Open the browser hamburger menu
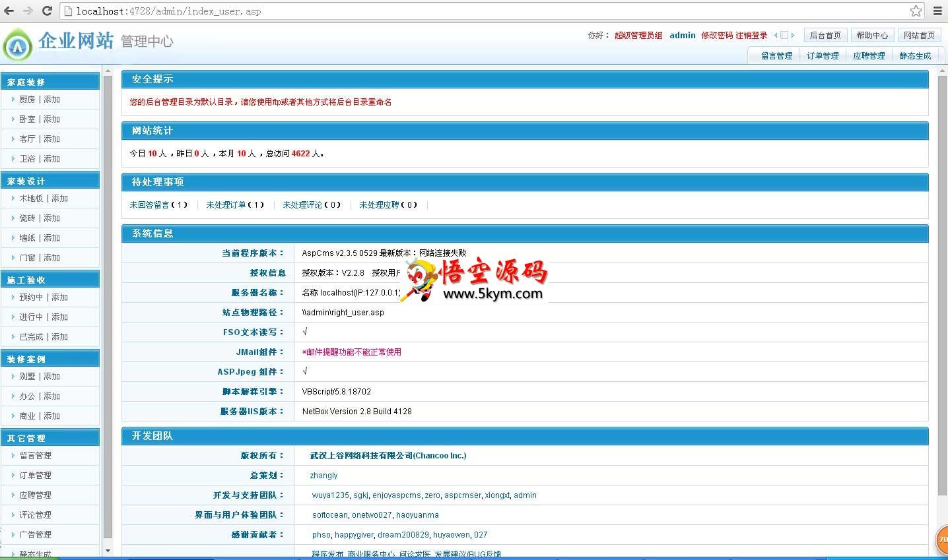This screenshot has height=560, width=948. click(937, 11)
